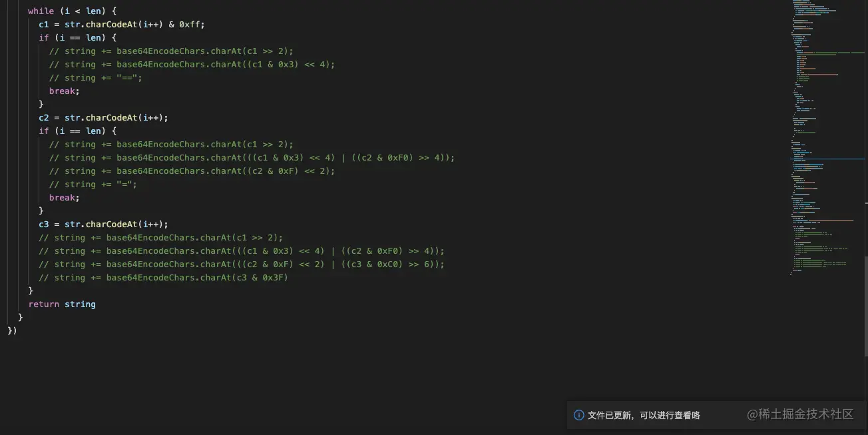The width and height of the screenshot is (868, 435).
Task: Click the 'c2 = str.charCodeAt(i++);' line
Action: click(103, 118)
